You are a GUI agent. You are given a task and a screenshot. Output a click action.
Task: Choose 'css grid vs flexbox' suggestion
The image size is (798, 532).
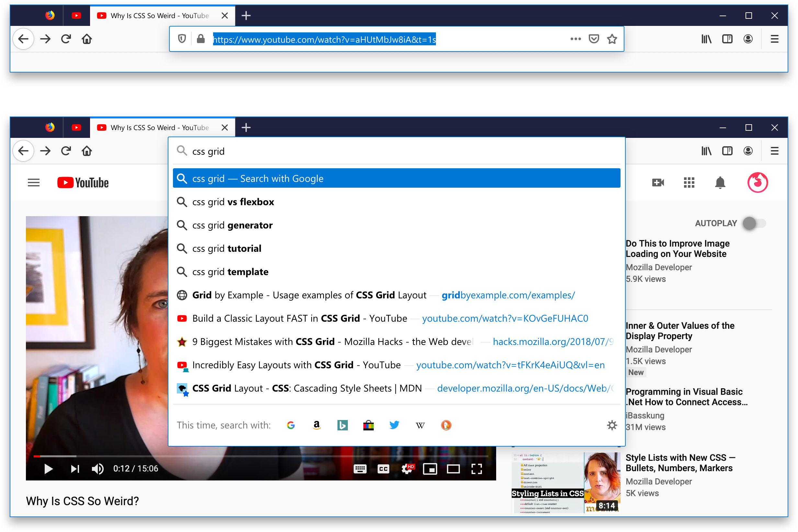[397, 202]
